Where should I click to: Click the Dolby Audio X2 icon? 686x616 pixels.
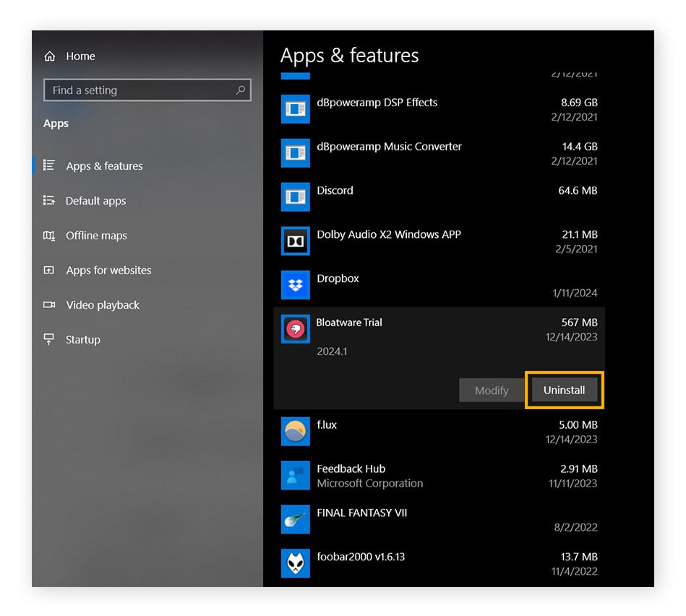[x=295, y=241]
